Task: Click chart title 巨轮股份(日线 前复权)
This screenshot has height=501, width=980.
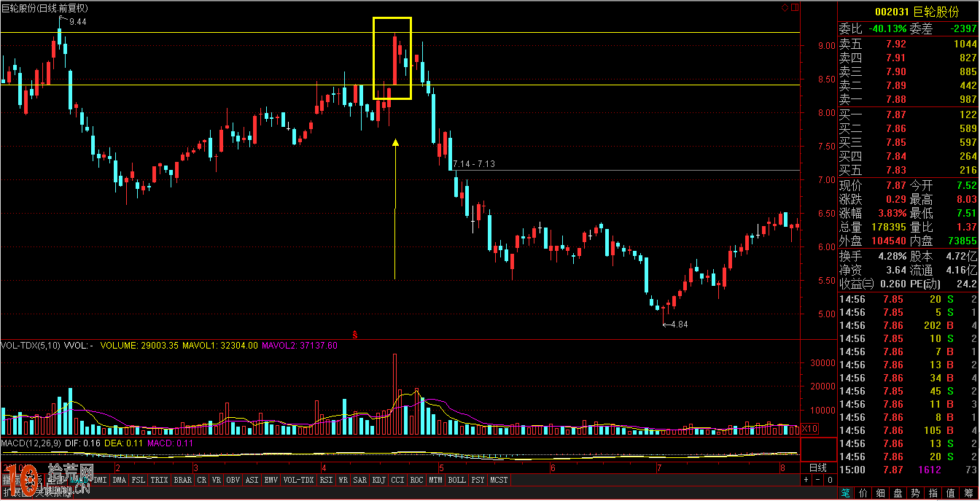Action: pos(45,8)
